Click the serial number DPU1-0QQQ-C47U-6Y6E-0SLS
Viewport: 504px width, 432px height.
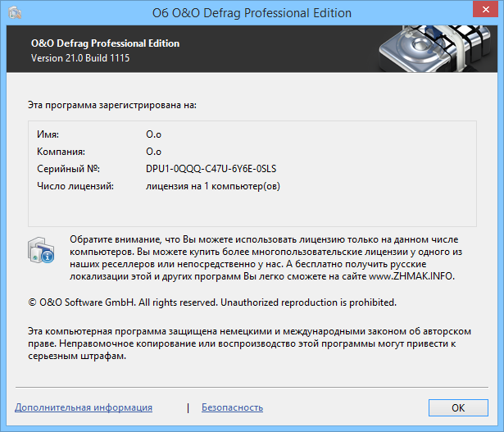pos(211,169)
